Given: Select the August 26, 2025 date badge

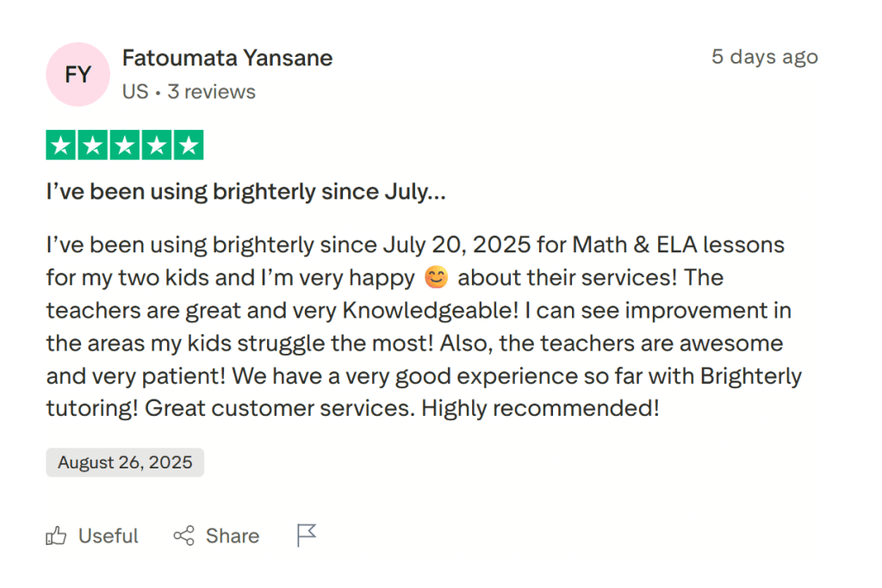Looking at the screenshot, I should click(x=124, y=462).
